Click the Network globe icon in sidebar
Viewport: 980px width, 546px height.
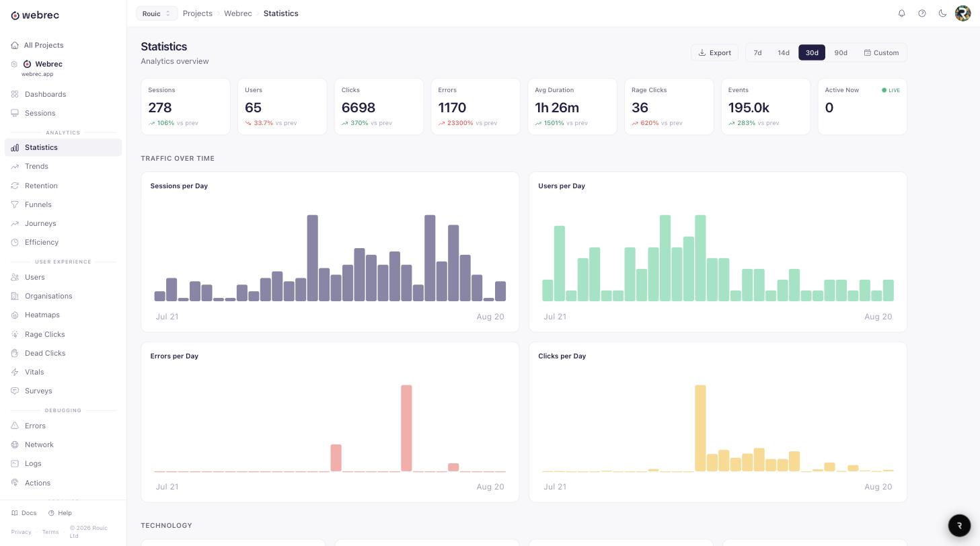(15, 444)
